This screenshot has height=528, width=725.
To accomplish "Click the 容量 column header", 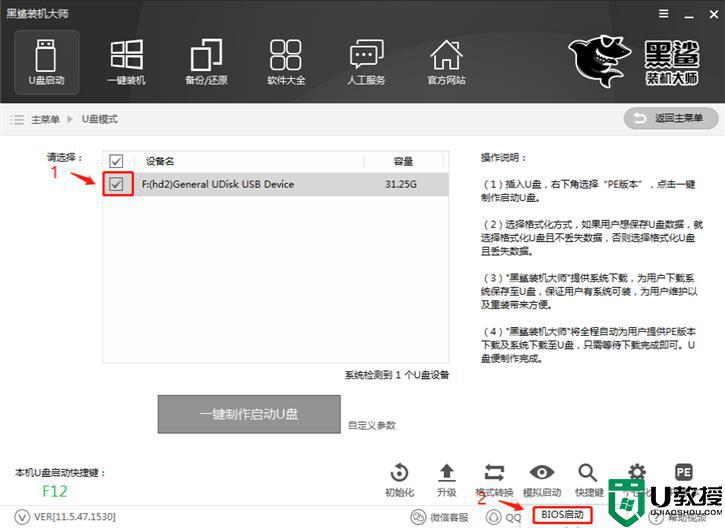I will [x=403, y=161].
